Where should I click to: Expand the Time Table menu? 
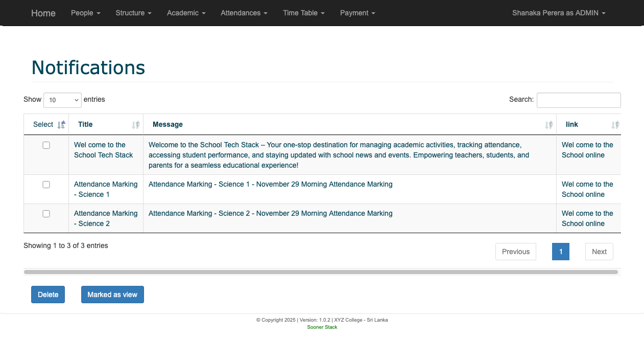click(303, 13)
